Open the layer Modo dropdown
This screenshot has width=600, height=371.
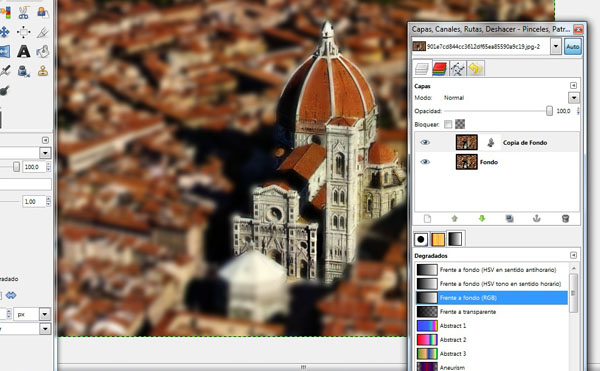click(x=573, y=98)
